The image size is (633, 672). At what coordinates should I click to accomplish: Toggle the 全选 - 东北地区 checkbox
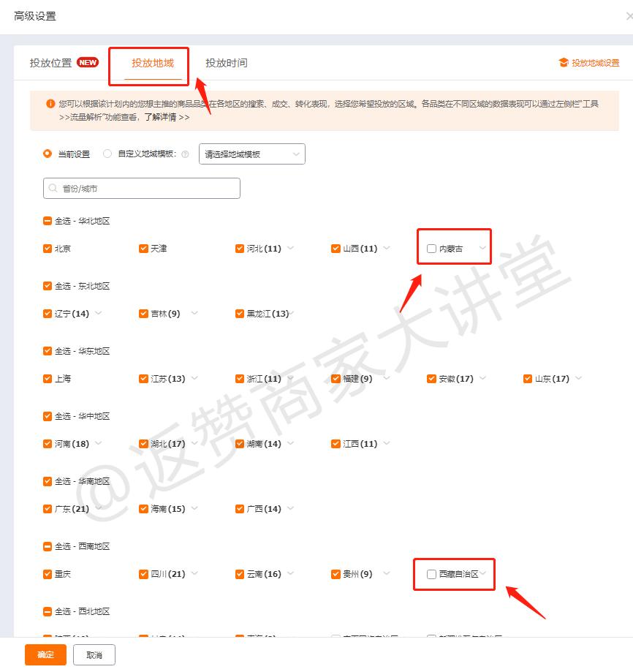coord(48,287)
